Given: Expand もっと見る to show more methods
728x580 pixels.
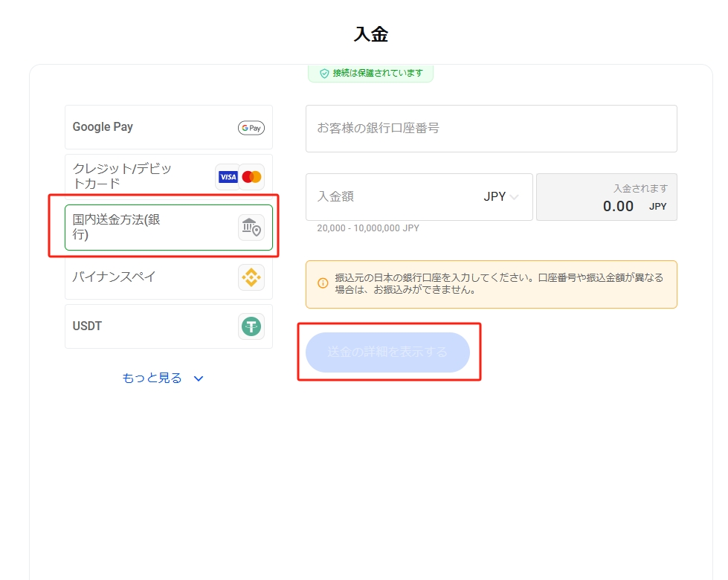Looking at the screenshot, I should [152, 378].
